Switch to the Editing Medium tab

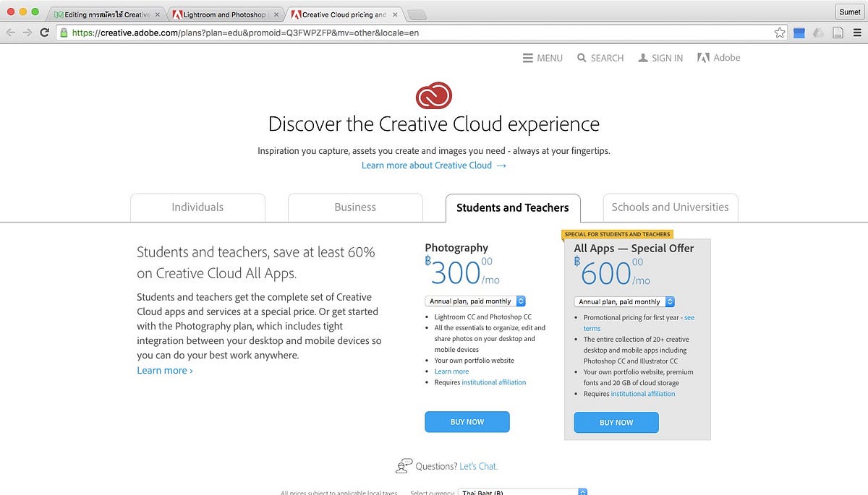[107, 14]
